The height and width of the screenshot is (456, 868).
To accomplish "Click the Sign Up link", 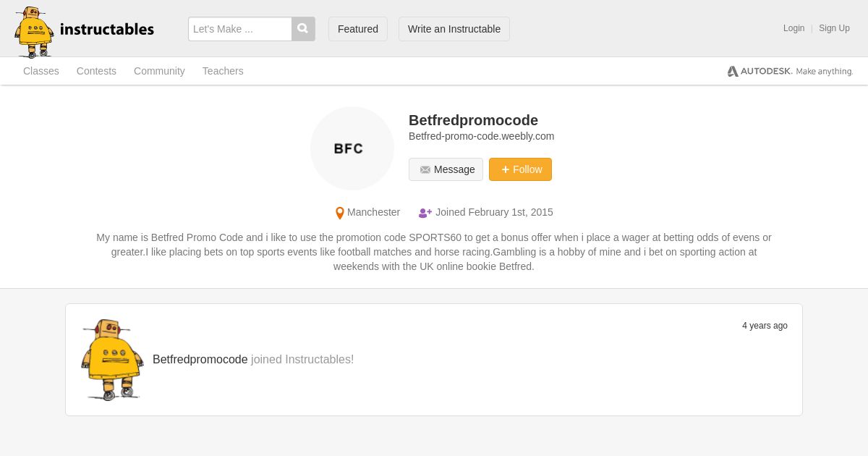I will click(834, 28).
